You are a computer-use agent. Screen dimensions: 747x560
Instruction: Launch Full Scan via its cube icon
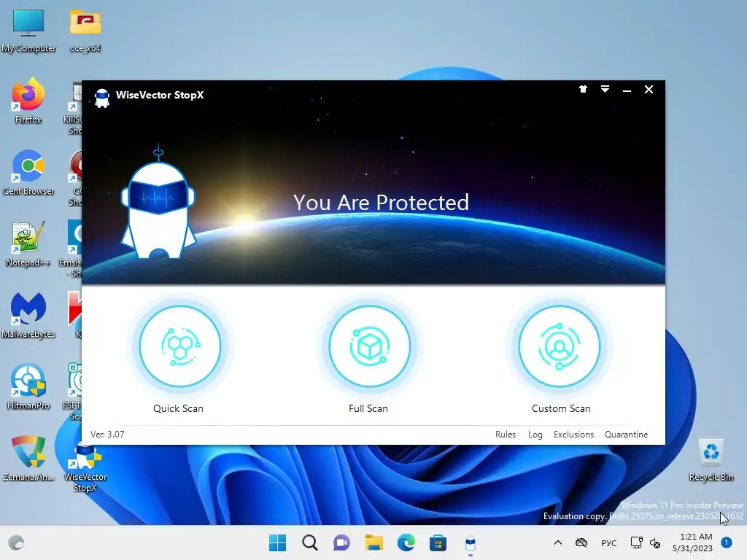(369, 346)
